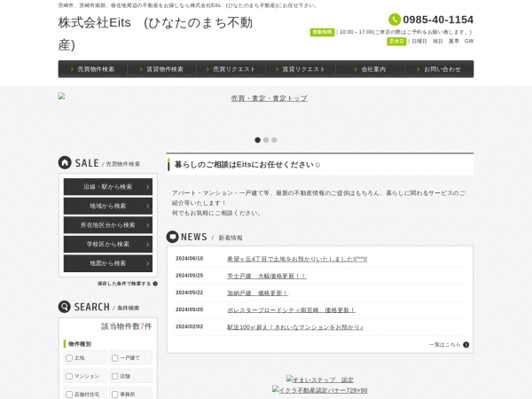Click heading 暮らしのご相談はEitsにお任せください
The width and height of the screenshot is (532, 399).
[x=247, y=165]
